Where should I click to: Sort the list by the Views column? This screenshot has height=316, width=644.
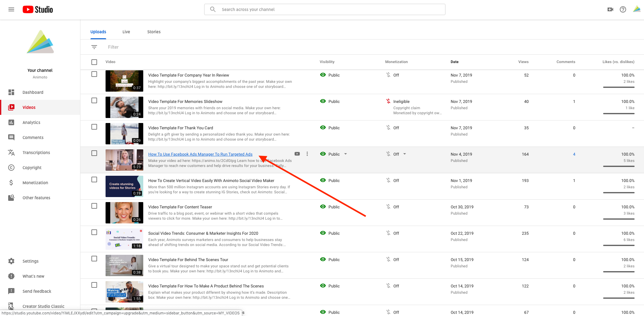[x=523, y=62]
